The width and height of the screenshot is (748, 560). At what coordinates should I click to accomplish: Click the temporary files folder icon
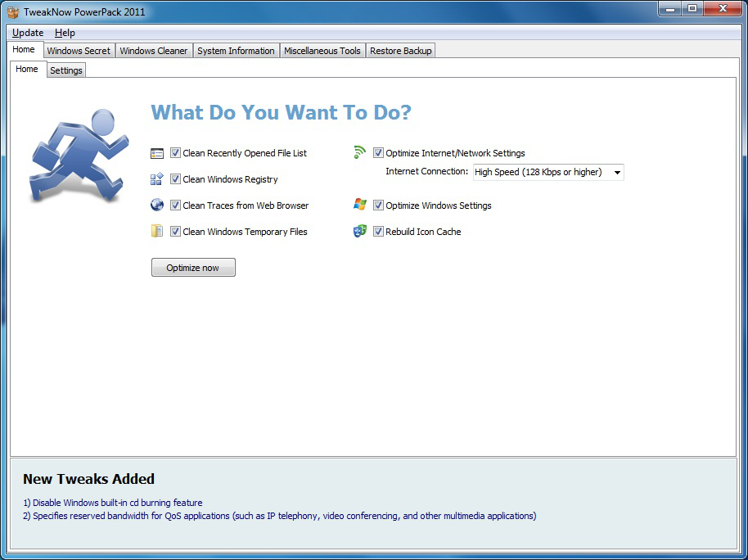pyautogui.click(x=157, y=232)
